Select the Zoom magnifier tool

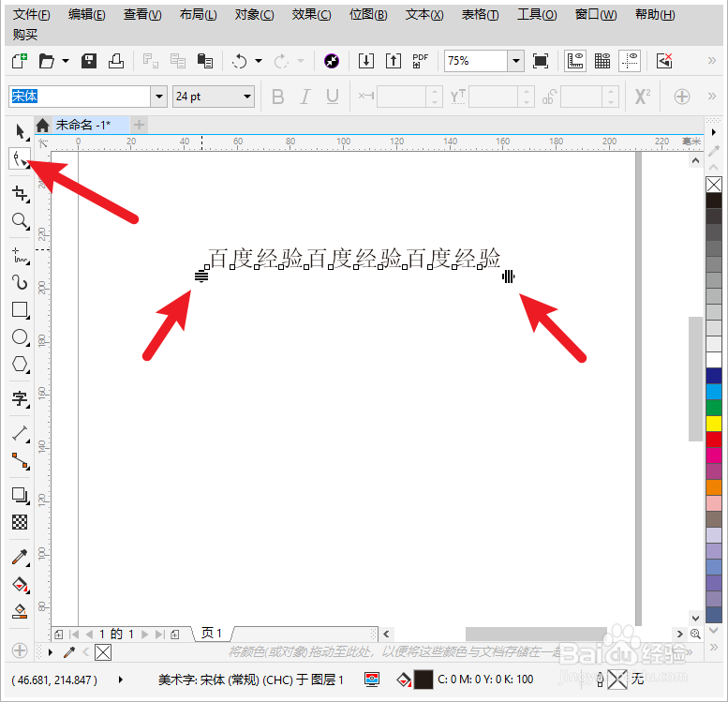pyautogui.click(x=20, y=221)
